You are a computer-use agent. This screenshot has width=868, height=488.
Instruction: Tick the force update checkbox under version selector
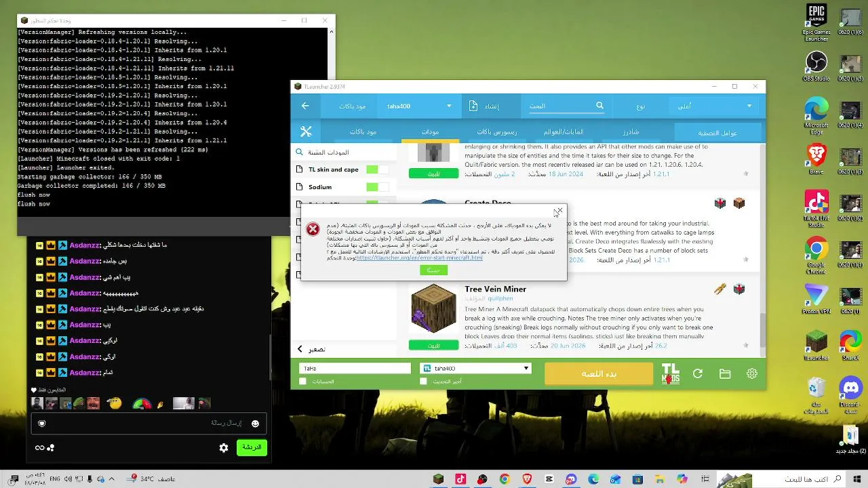424,382
